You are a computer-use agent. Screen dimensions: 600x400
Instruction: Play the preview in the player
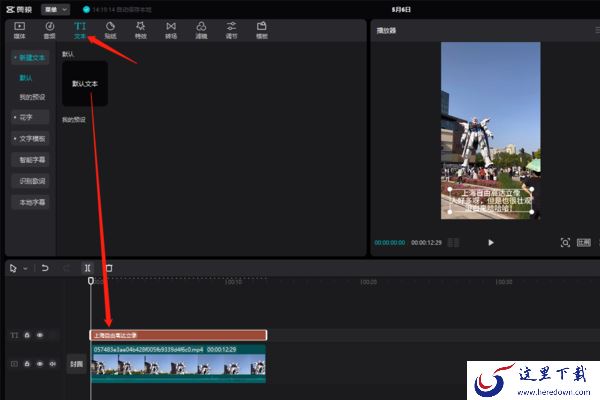point(491,243)
